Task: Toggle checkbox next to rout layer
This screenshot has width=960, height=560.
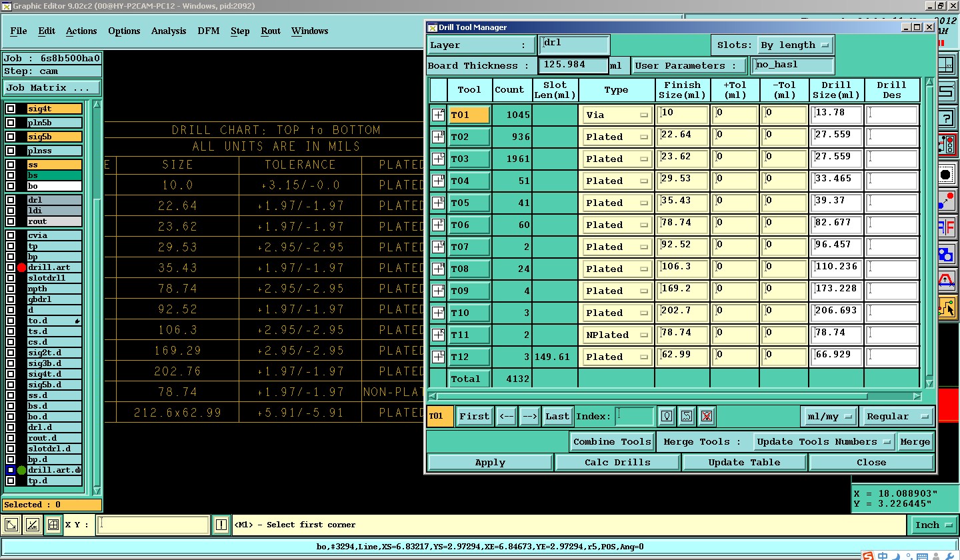Action: point(11,221)
